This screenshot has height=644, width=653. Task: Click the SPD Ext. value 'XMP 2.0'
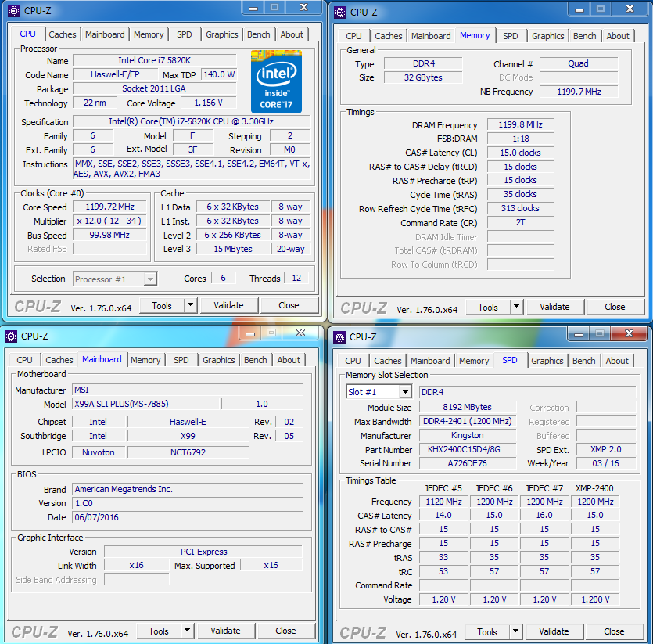tap(606, 449)
